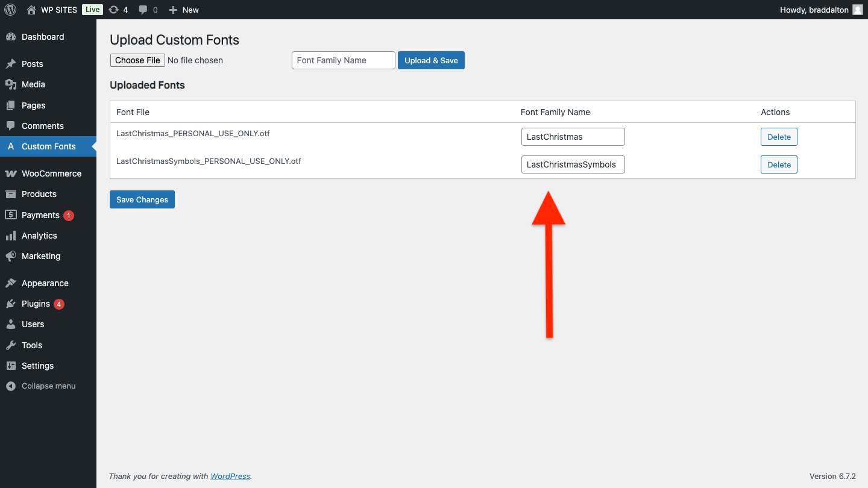Click the Font Family Name input field
This screenshot has width=868, height=488.
[343, 60]
